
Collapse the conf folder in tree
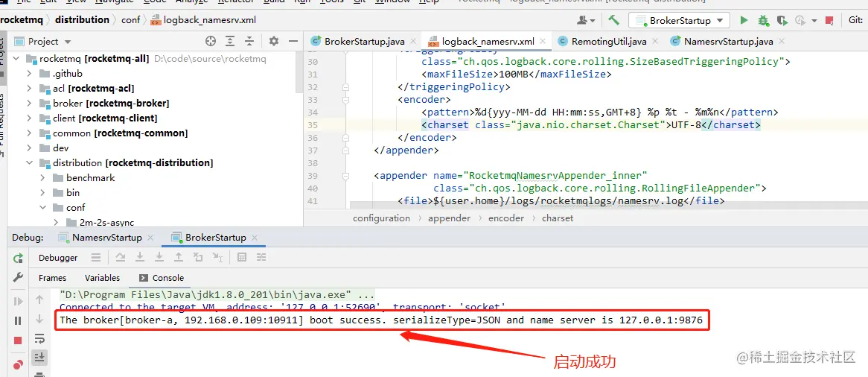[x=42, y=207]
